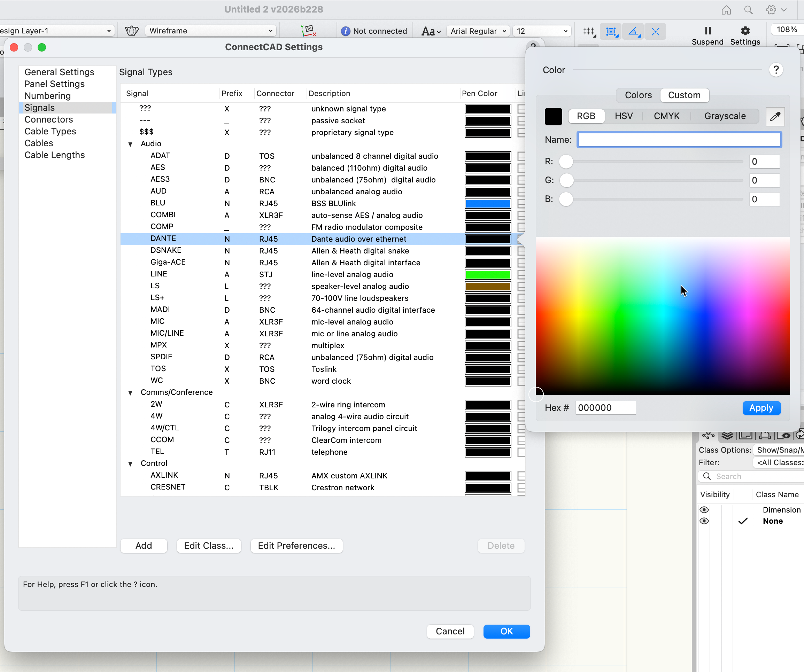Pick a color with the eyedropper tool

click(775, 116)
